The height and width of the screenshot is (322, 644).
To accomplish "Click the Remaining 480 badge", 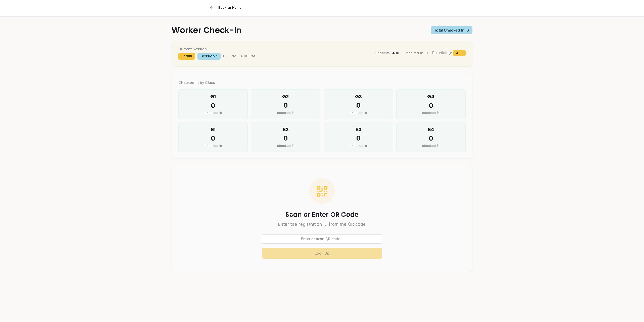I will point(459,53).
